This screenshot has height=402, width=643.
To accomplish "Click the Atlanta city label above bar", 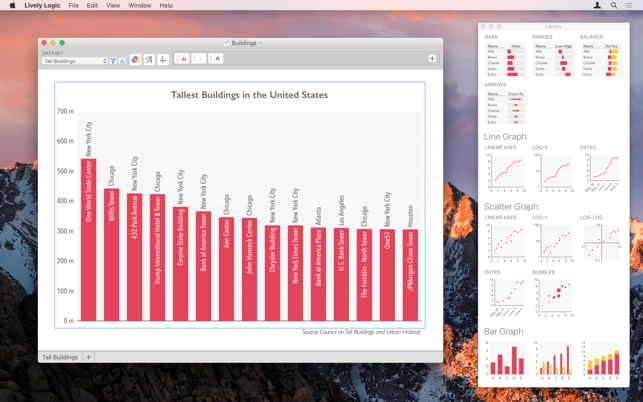I will pyautogui.click(x=318, y=216).
